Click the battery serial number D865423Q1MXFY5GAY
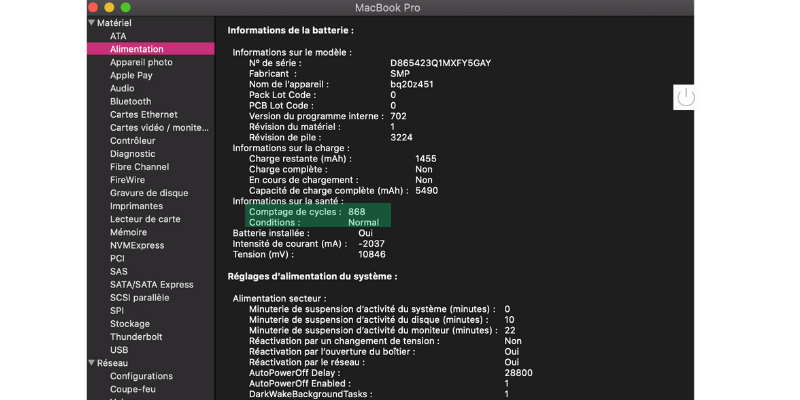Viewport: 800px width, 400px height. 441,63
